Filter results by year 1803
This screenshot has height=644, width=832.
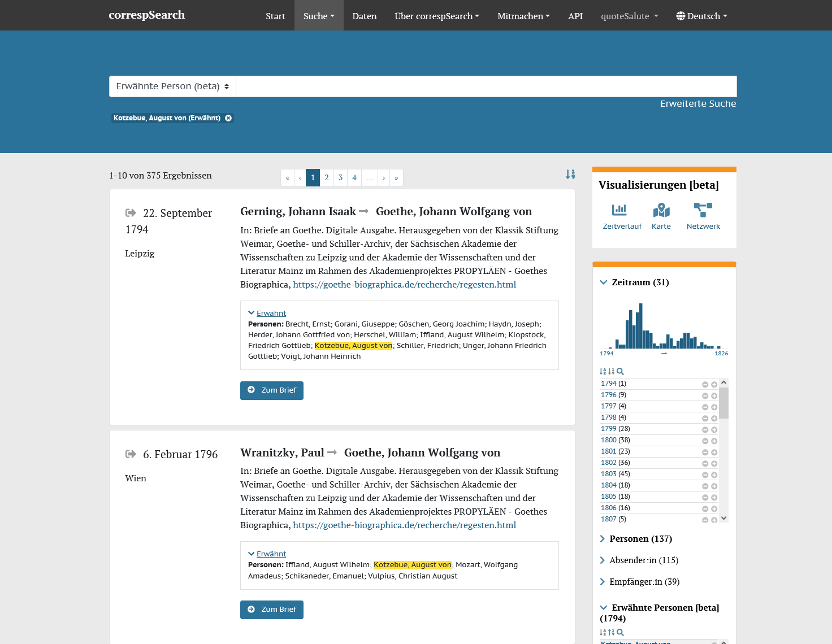609,474
